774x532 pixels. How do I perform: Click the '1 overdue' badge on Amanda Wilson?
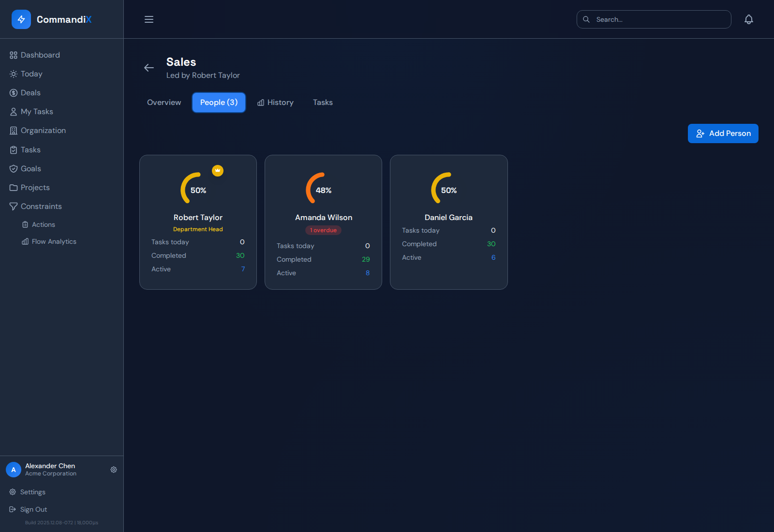(323, 230)
